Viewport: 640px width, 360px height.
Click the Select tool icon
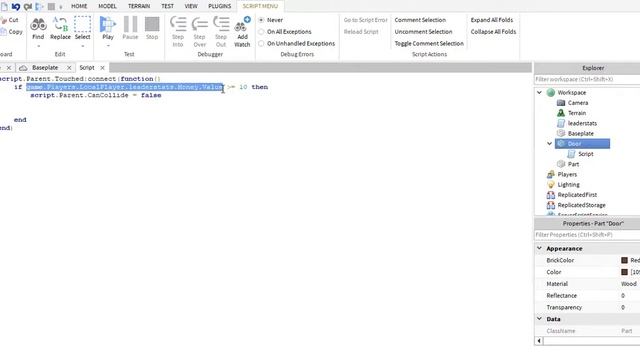pyautogui.click(x=82, y=24)
